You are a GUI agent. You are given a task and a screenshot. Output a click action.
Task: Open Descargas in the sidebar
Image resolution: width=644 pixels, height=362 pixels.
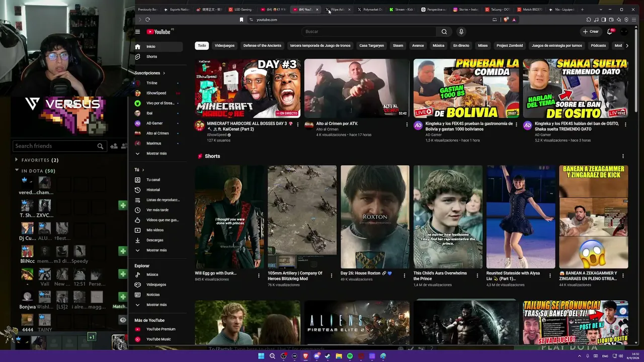point(158,240)
